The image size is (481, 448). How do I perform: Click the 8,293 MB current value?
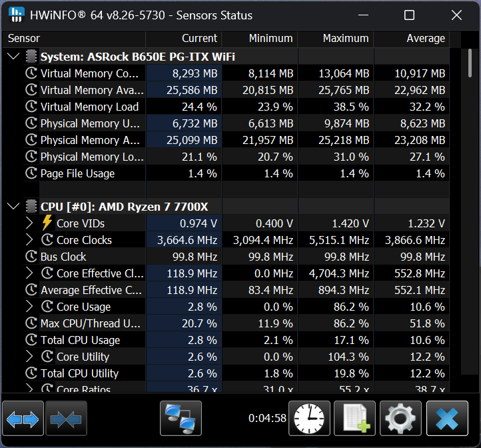point(195,73)
